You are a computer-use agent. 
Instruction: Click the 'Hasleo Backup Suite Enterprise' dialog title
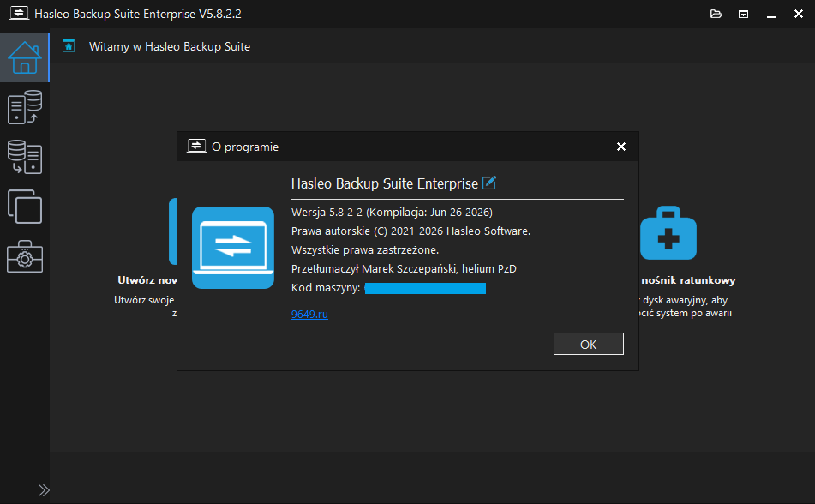[x=385, y=183]
